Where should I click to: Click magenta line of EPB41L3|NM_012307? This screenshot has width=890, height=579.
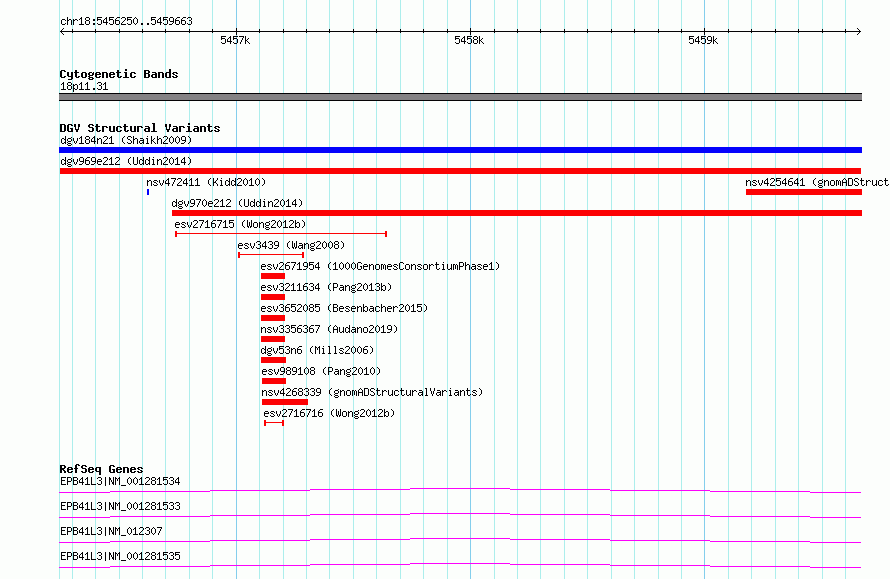pos(460,540)
